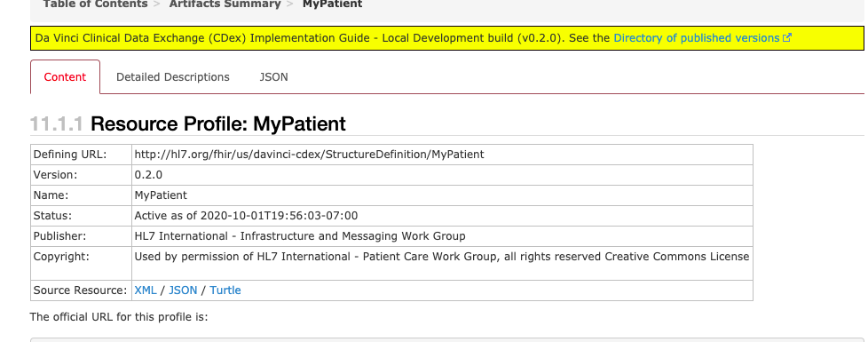
Task: Select the Version value 0.2.0 cell
Action: pyautogui.click(x=442, y=175)
